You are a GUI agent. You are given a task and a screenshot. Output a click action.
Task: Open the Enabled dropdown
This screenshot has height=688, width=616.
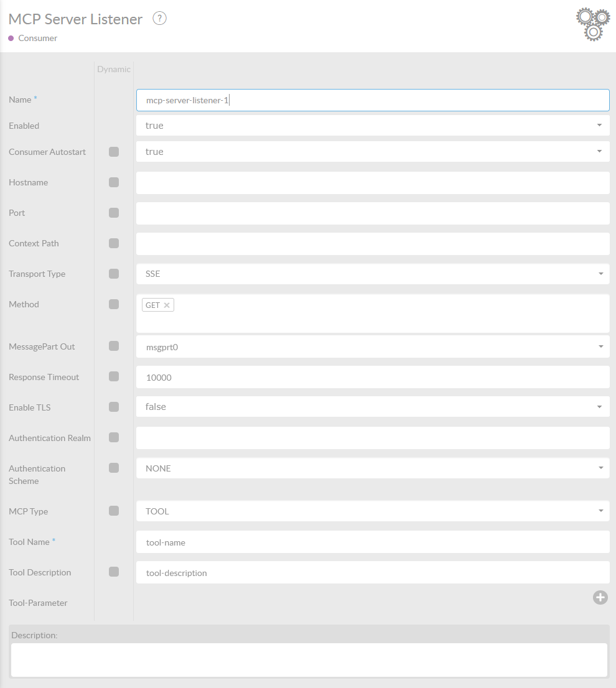pos(373,126)
